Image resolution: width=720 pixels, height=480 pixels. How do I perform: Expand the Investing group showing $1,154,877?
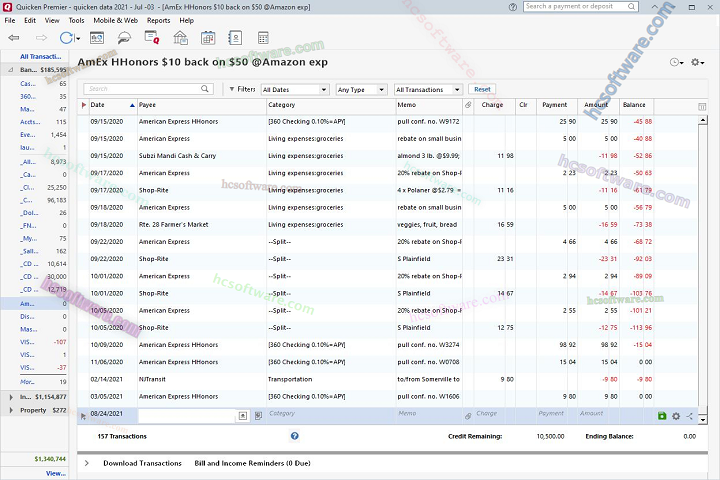[11, 397]
